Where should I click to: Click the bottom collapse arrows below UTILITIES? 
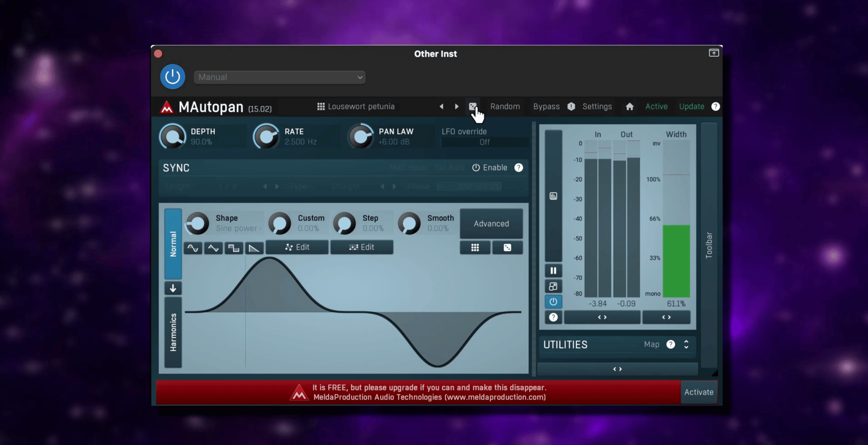pos(617,369)
